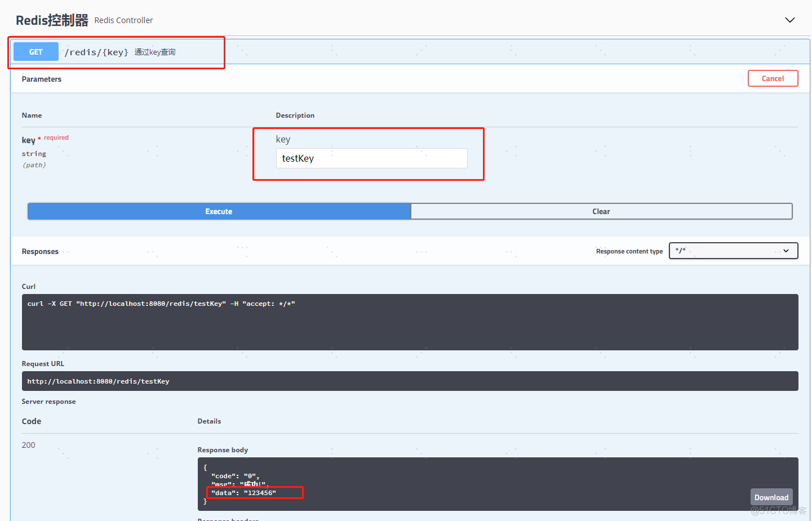Viewport: 812px width, 521px height.
Task: Click the Server response label
Action: click(48, 402)
